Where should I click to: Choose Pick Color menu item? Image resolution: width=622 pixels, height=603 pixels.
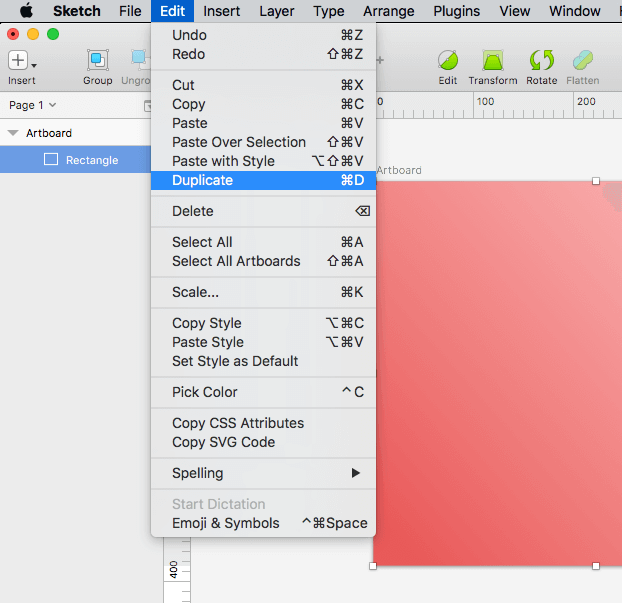(x=263, y=392)
